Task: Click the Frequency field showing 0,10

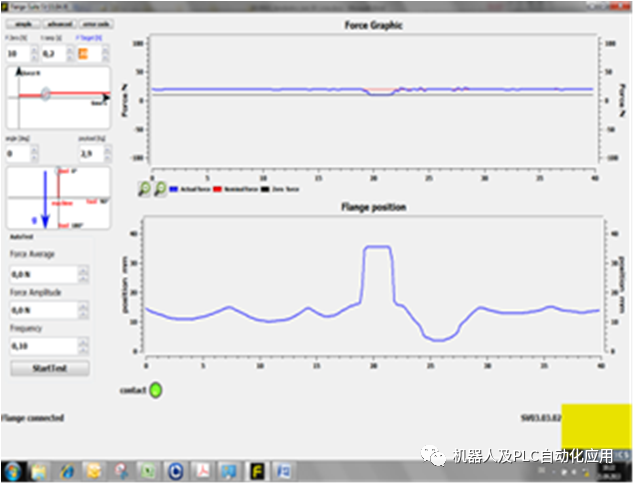Action: (x=43, y=346)
